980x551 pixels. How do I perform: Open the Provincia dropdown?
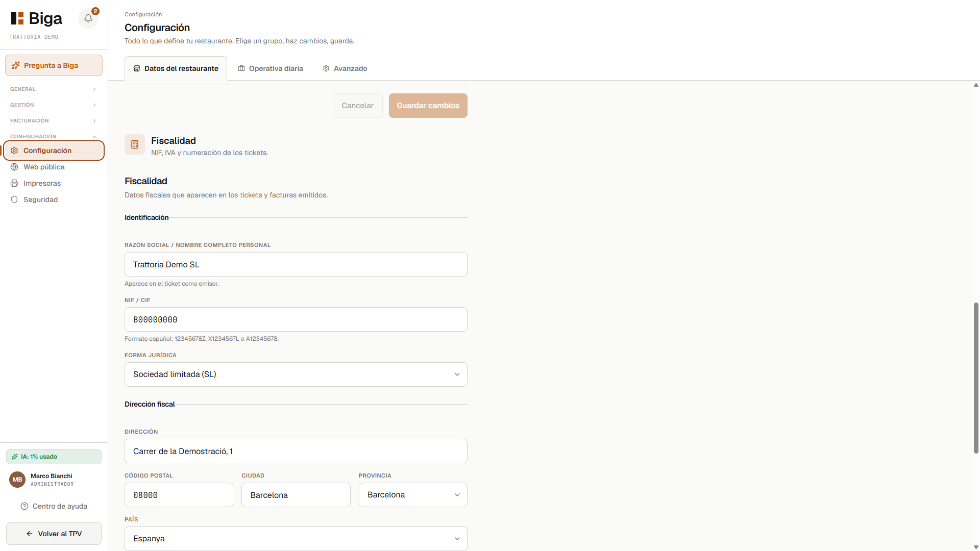(413, 495)
